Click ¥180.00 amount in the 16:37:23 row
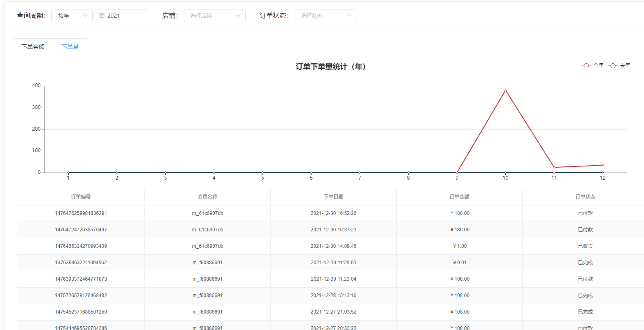 (459, 230)
